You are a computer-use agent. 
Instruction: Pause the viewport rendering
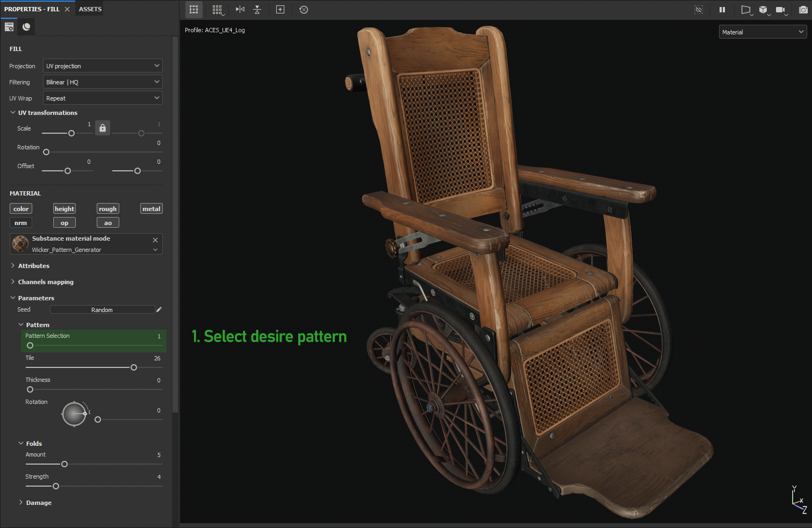coord(722,10)
